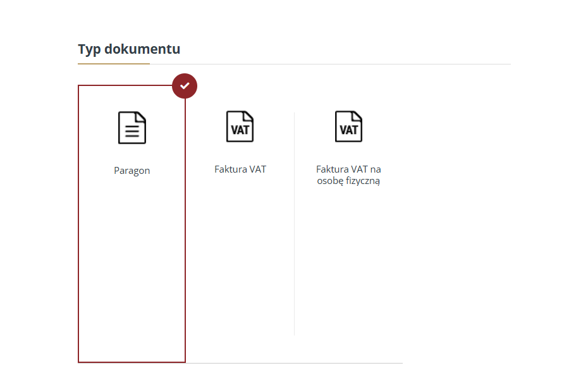
Task: Click the Faktura VAT document icon
Action: click(240, 126)
